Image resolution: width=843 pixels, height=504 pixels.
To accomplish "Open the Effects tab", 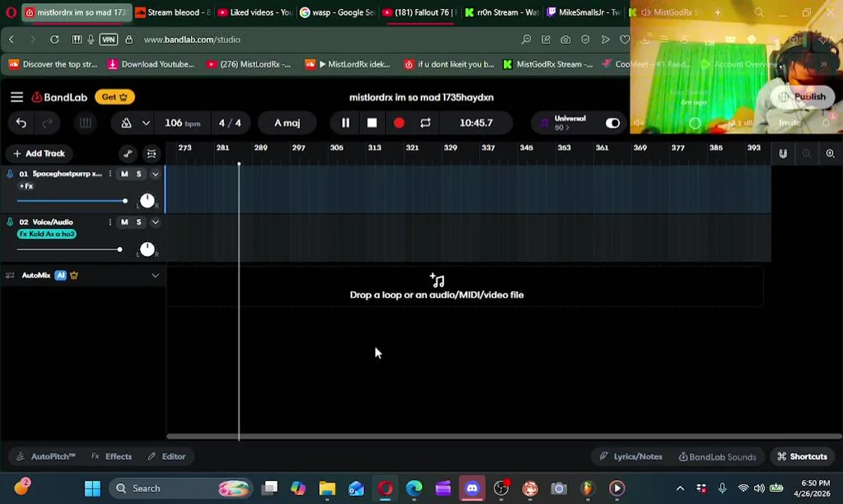I will pyautogui.click(x=111, y=456).
